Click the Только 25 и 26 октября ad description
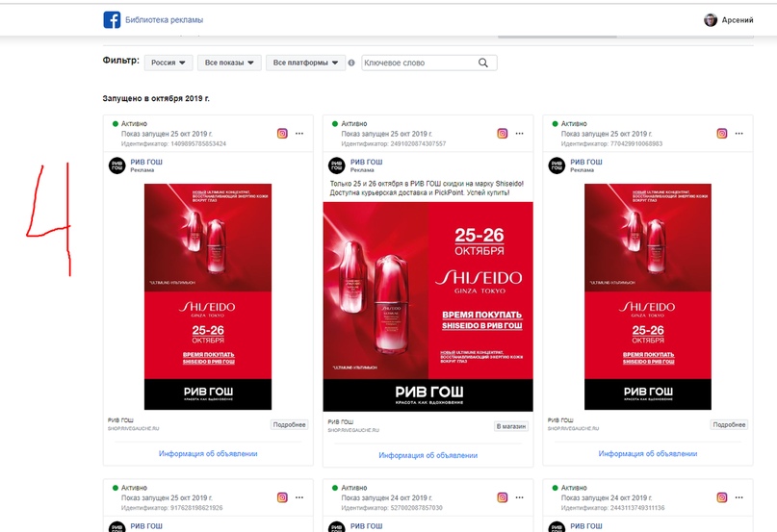The height and width of the screenshot is (532, 777). click(427, 189)
